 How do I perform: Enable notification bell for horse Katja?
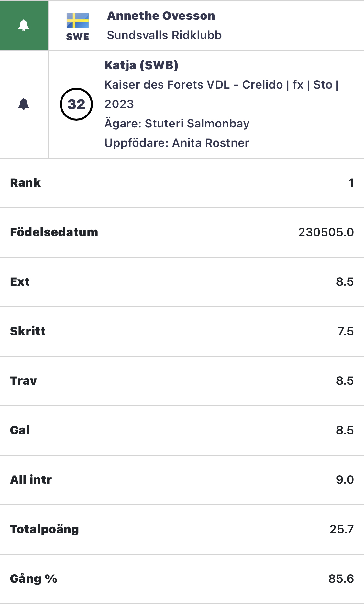point(24,104)
